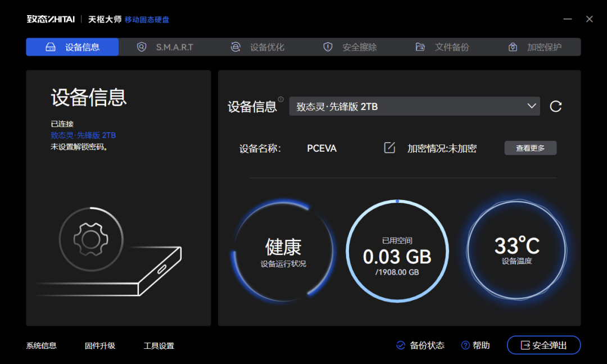Click the question mark icon beside 帮助
The width and height of the screenshot is (607, 364).
465,345
